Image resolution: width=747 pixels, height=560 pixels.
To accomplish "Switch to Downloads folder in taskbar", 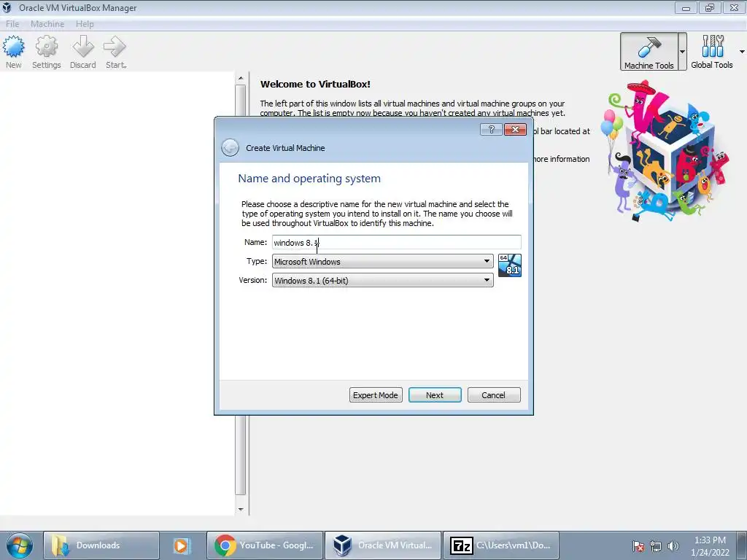I will coord(101,545).
